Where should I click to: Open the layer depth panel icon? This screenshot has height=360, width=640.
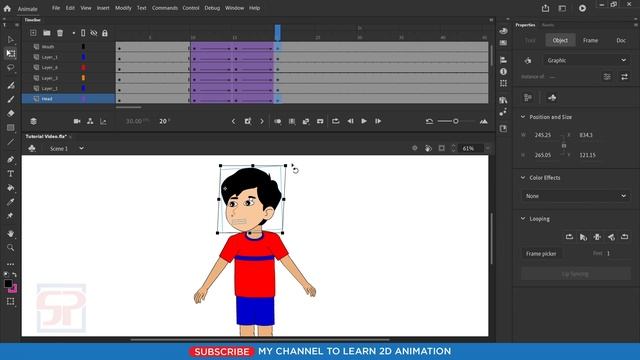[x=103, y=121]
